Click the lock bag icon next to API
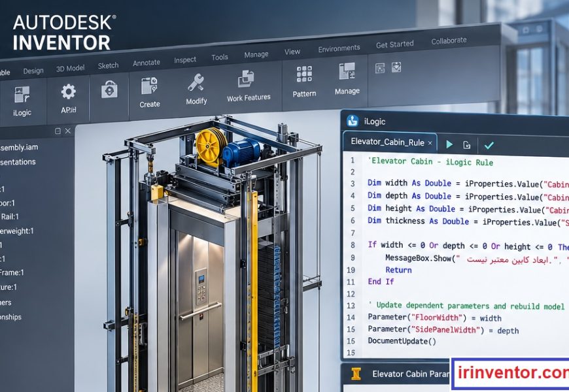The height and width of the screenshot is (392, 569). coord(109,89)
